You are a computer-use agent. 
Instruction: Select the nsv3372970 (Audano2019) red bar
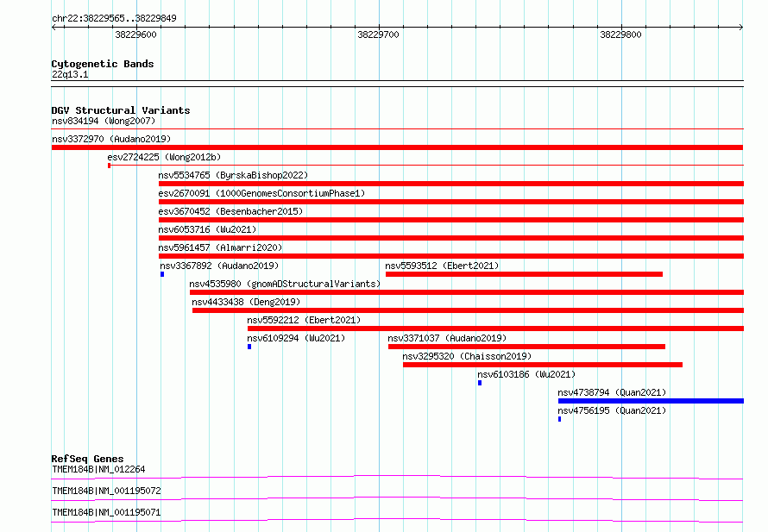(x=397, y=147)
